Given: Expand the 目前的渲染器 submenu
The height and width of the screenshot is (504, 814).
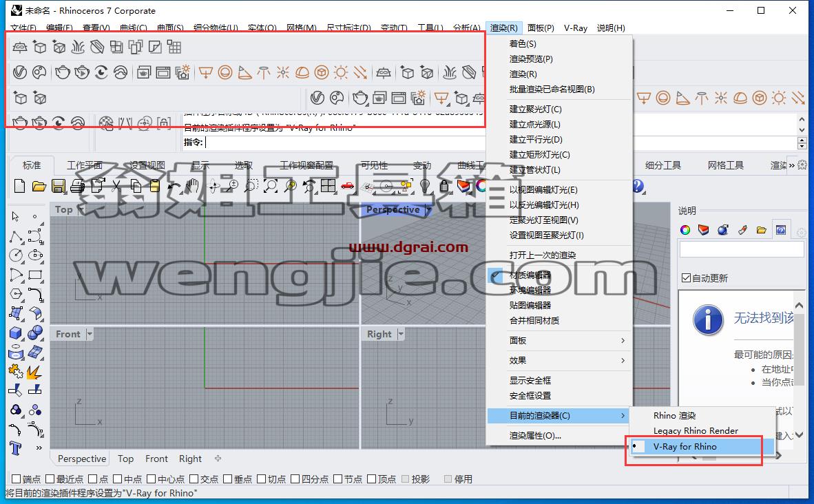Looking at the screenshot, I should tap(559, 416).
